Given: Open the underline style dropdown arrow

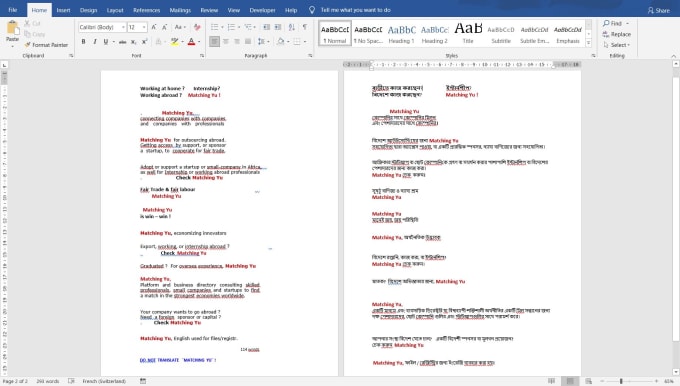Looking at the screenshot, I should pos(114,42).
